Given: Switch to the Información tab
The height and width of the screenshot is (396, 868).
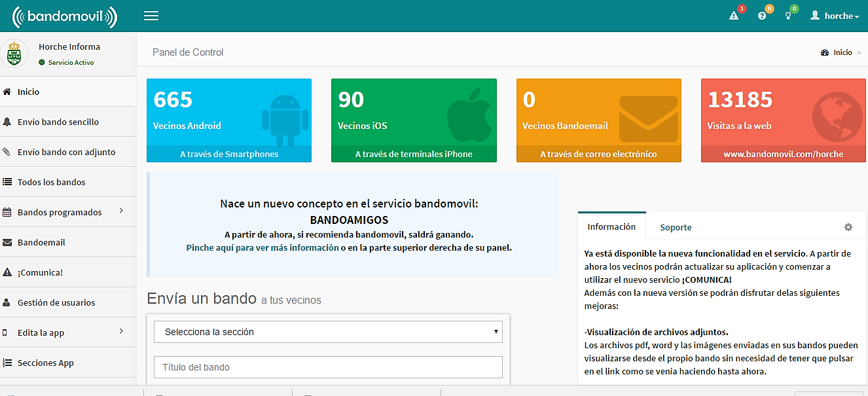Looking at the screenshot, I should click(611, 226).
